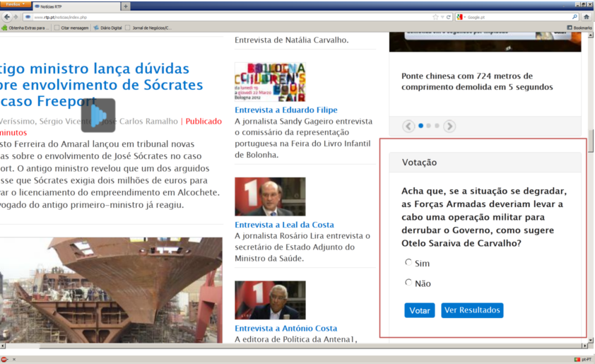This screenshot has height=364, width=595.
Task: Click the pt-PT language indicator
Action: pos(583,359)
